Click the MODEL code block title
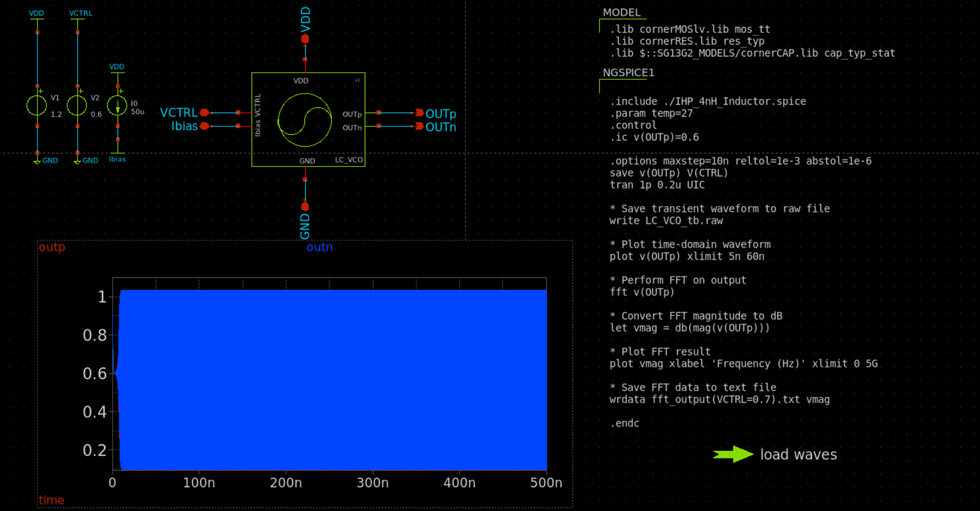The image size is (980, 511). pos(621,13)
